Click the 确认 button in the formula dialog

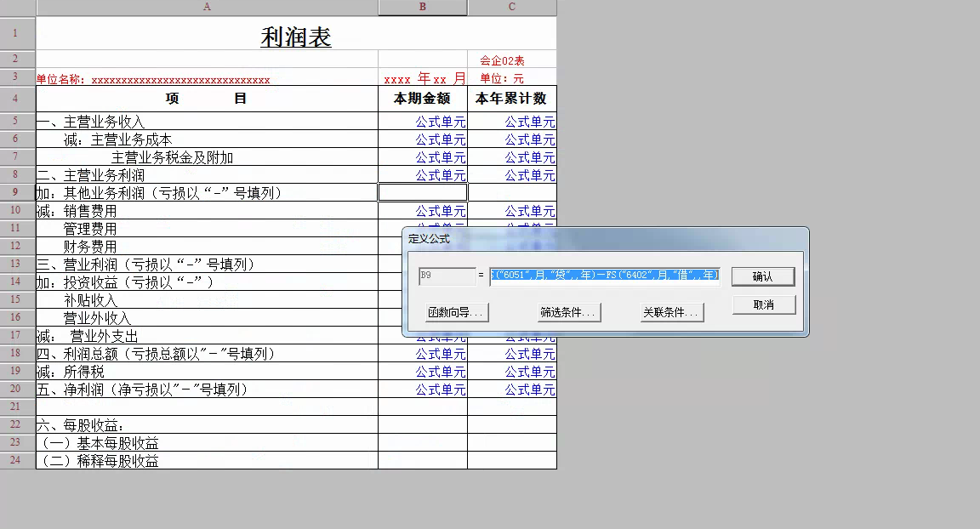[x=763, y=276]
